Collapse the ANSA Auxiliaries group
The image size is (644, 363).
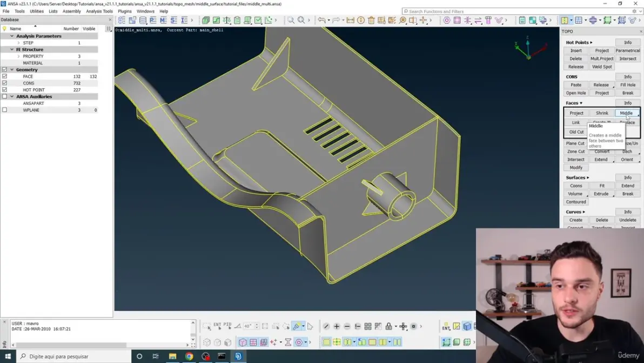[12, 97]
